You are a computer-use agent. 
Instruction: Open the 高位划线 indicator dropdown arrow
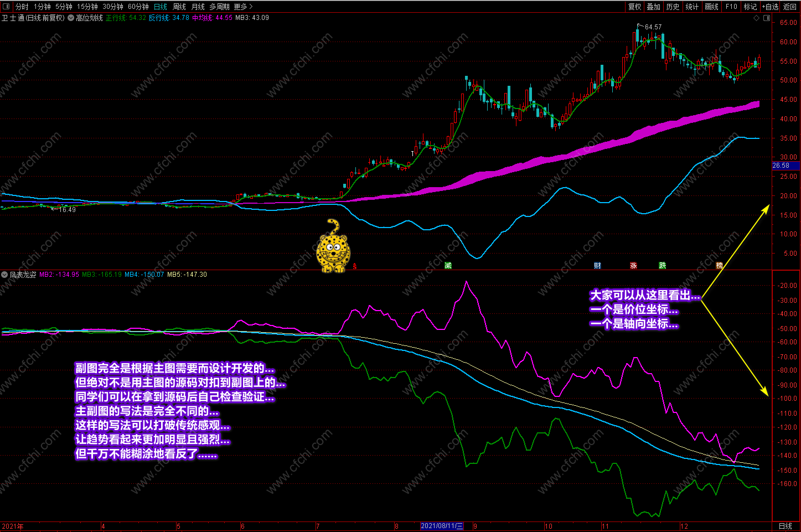71,18
